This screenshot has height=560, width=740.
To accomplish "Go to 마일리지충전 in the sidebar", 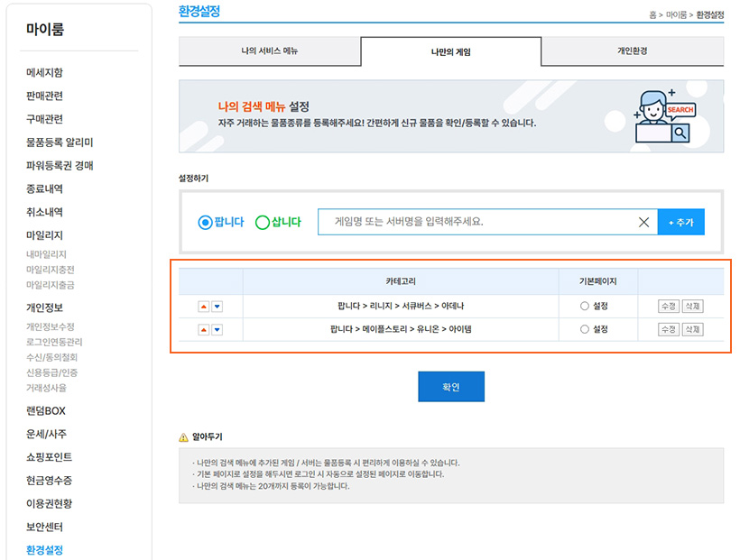I will (x=51, y=270).
